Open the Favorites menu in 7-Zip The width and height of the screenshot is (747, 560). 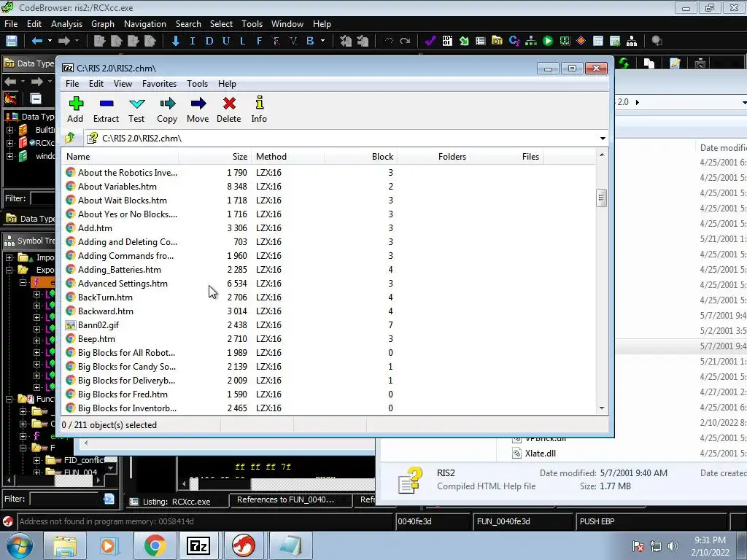coord(159,84)
